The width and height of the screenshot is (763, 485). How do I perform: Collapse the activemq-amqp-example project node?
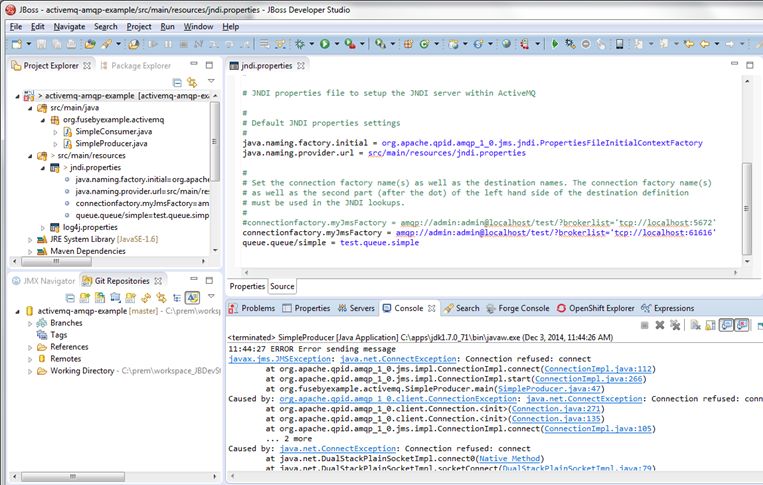pyautogui.click(x=18, y=96)
